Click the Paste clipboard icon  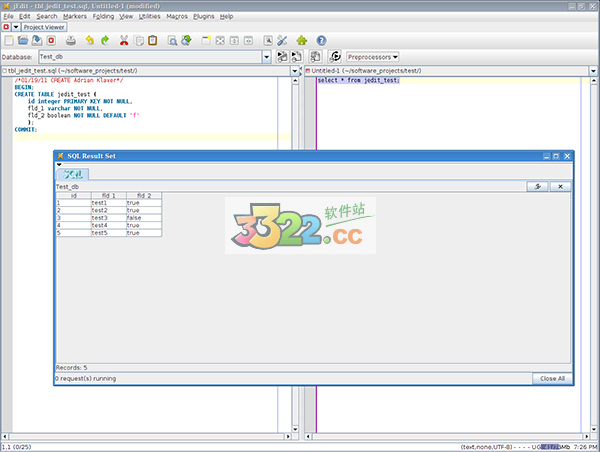pos(153,41)
